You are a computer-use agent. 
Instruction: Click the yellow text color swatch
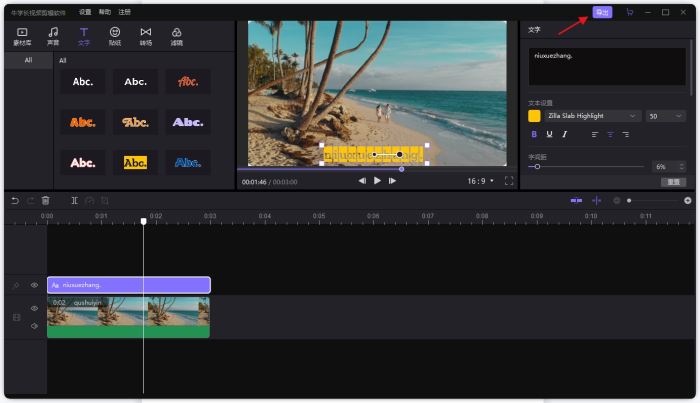coord(534,116)
